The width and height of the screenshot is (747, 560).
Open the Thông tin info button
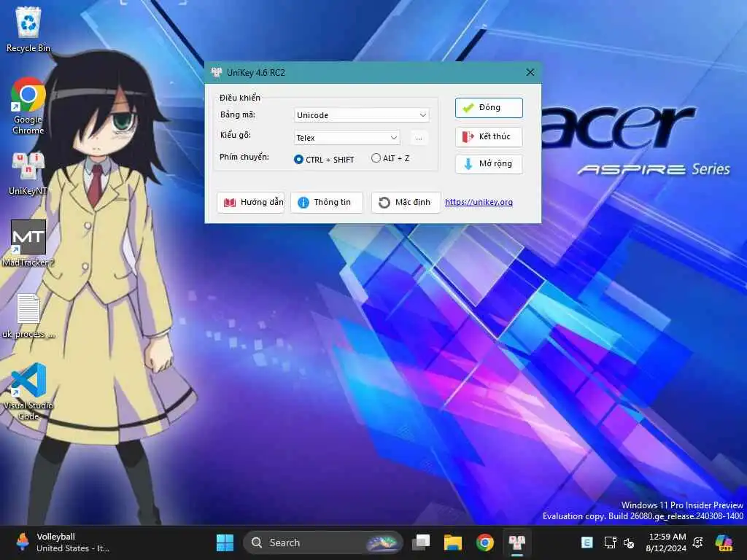click(327, 203)
